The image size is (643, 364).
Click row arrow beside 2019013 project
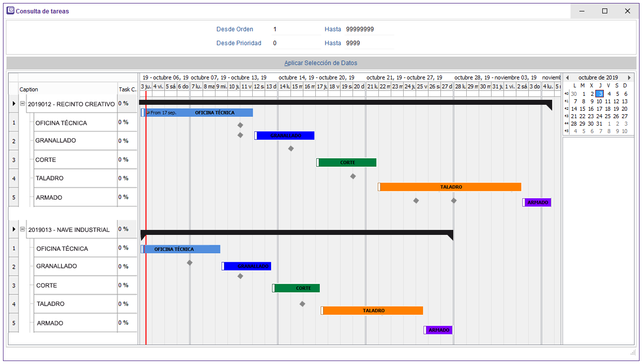[x=14, y=229]
